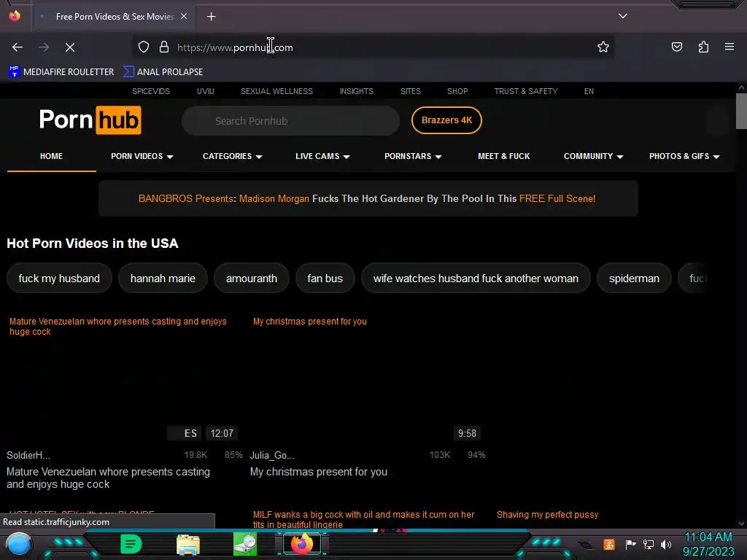The image size is (747, 560).
Task: Open Firefox View from the tab bar icon
Action: (15, 16)
